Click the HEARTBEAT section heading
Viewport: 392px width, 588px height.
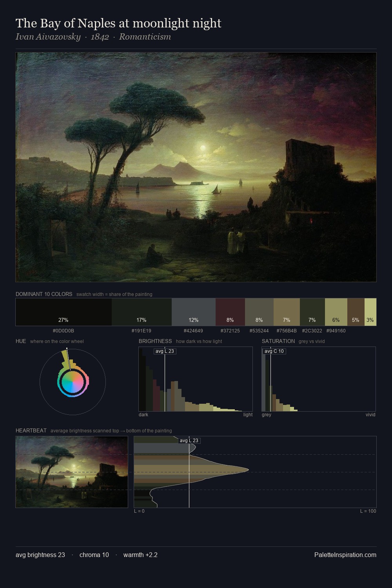coord(31,430)
